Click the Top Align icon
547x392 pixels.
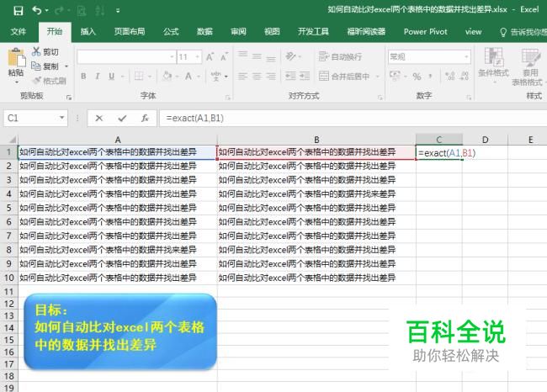coord(243,56)
